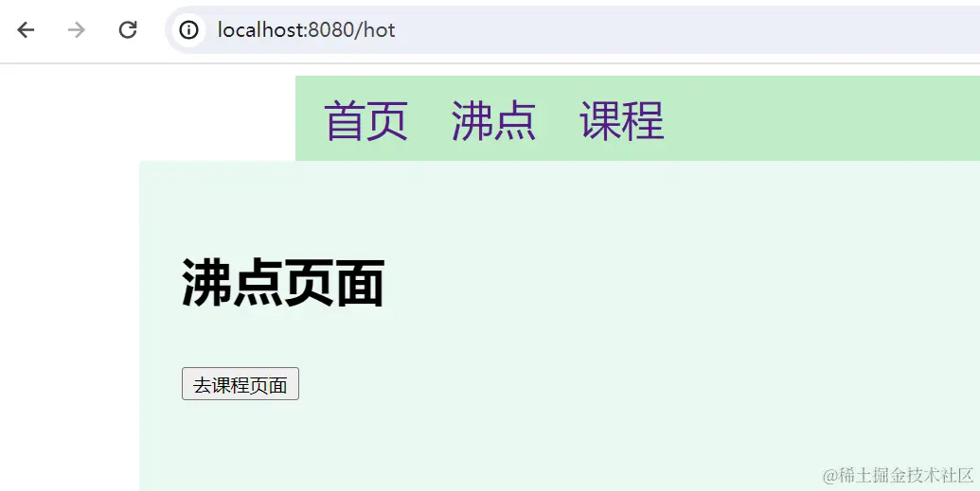Click white margin left of content panel
Viewport: 980px width, 491px height.
[x=69, y=324]
